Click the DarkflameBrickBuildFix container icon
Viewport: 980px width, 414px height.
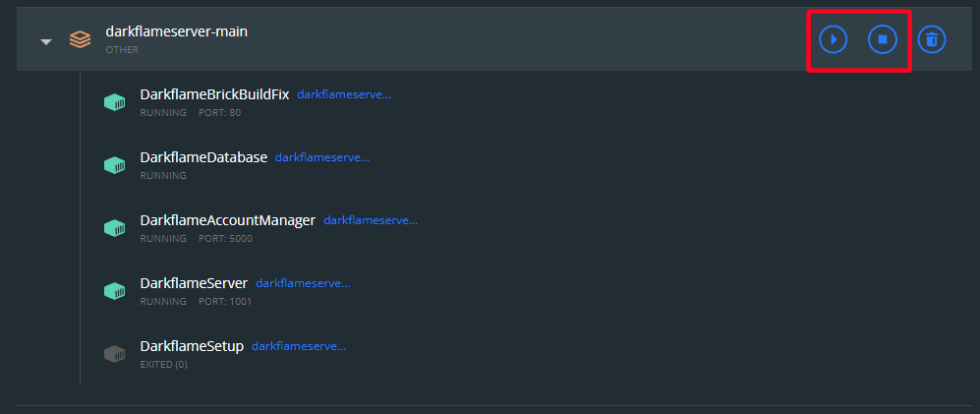coord(115,101)
